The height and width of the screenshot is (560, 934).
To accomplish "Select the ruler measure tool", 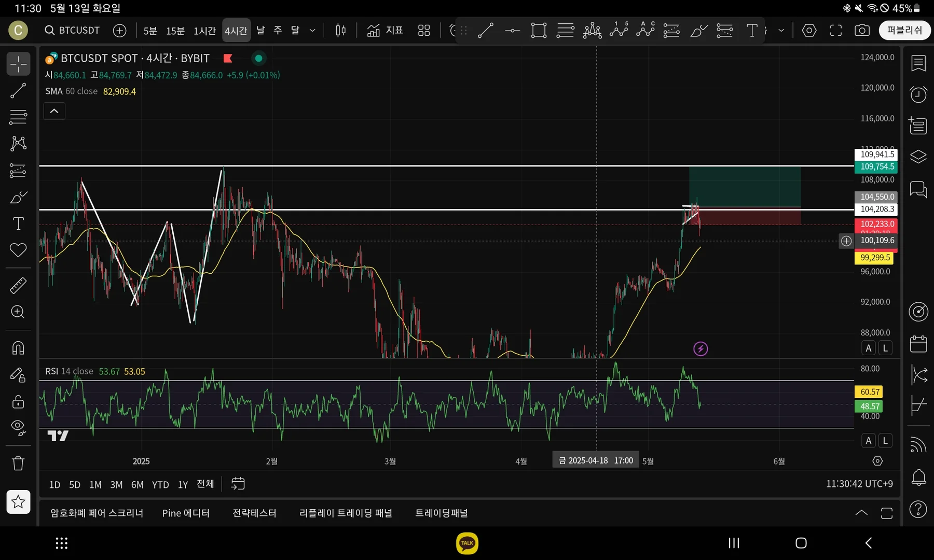I will (18, 285).
